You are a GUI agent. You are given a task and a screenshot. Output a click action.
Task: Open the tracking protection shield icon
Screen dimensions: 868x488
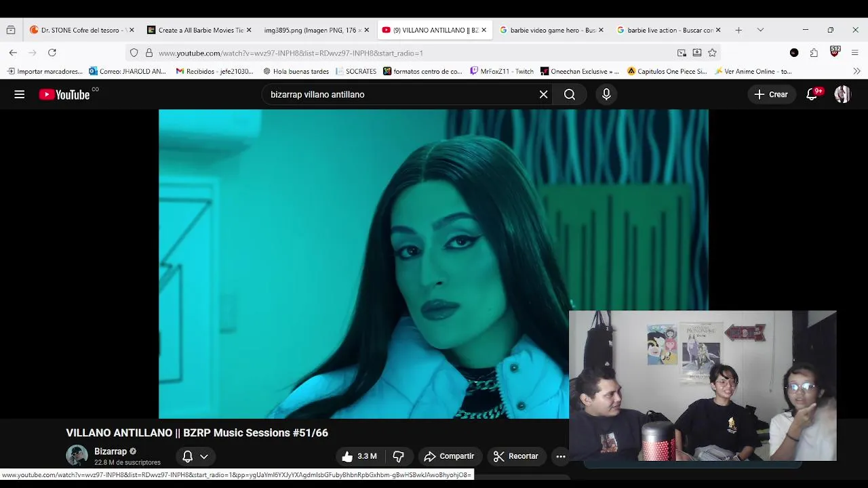click(134, 53)
